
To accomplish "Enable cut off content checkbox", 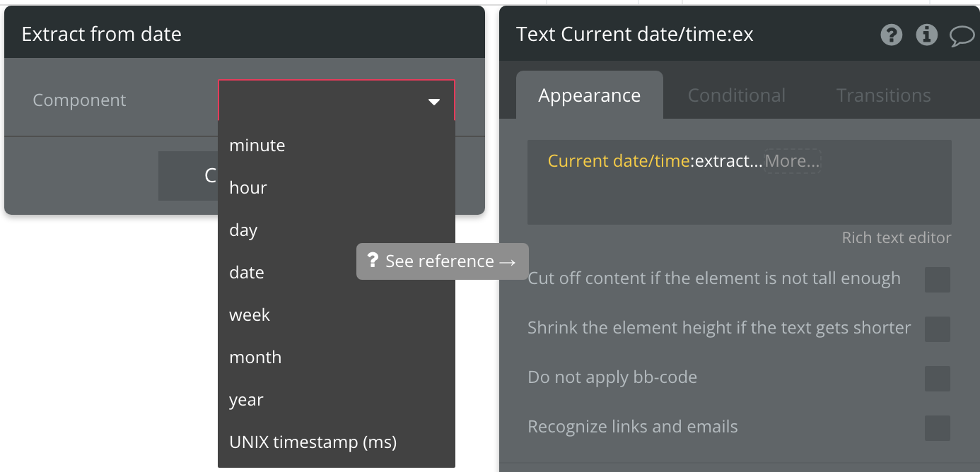I will point(938,280).
